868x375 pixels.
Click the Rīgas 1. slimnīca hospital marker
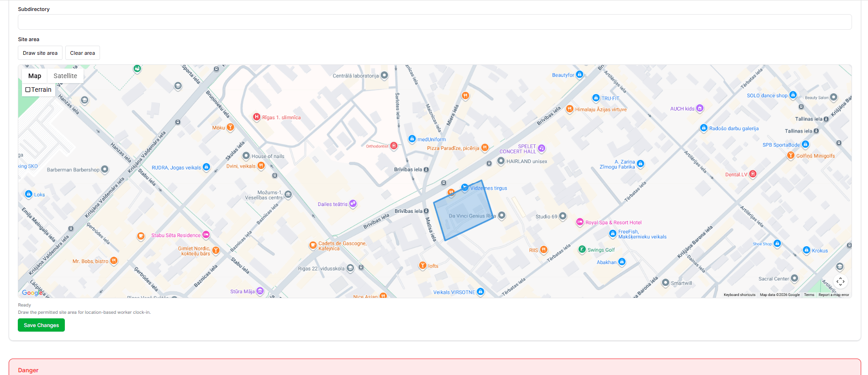(x=257, y=117)
